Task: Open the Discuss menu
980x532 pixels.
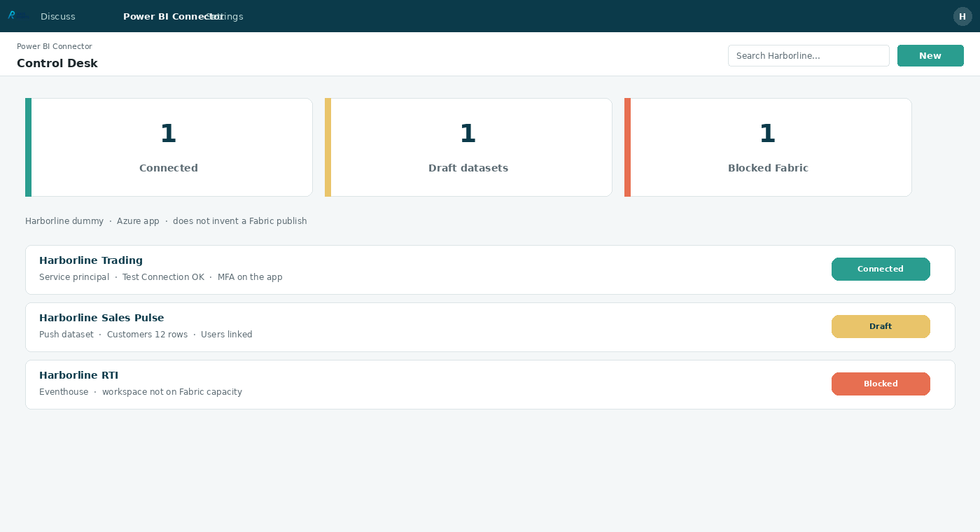Action: 58,16
